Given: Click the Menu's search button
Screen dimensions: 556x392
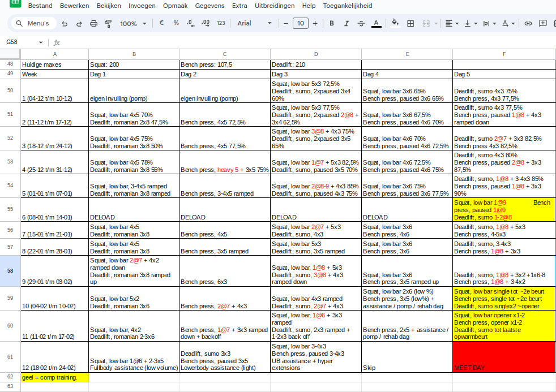Looking at the screenshot, I should click(x=33, y=24).
